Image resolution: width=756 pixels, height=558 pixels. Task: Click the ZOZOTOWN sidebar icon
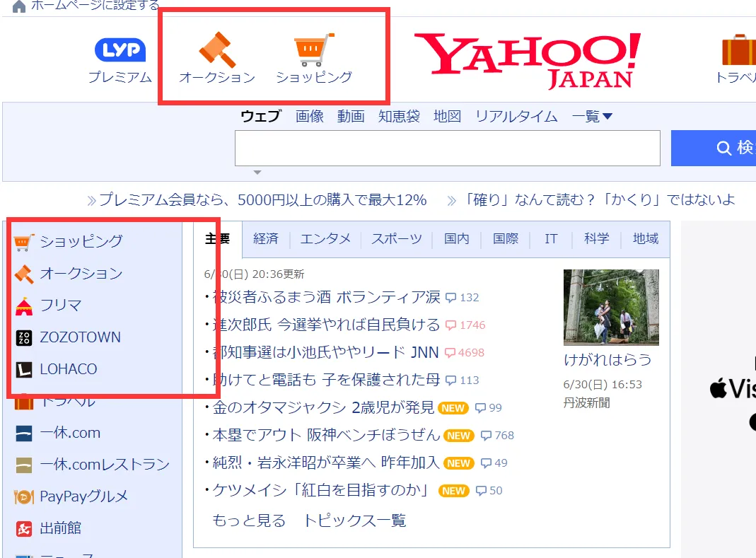click(x=23, y=337)
